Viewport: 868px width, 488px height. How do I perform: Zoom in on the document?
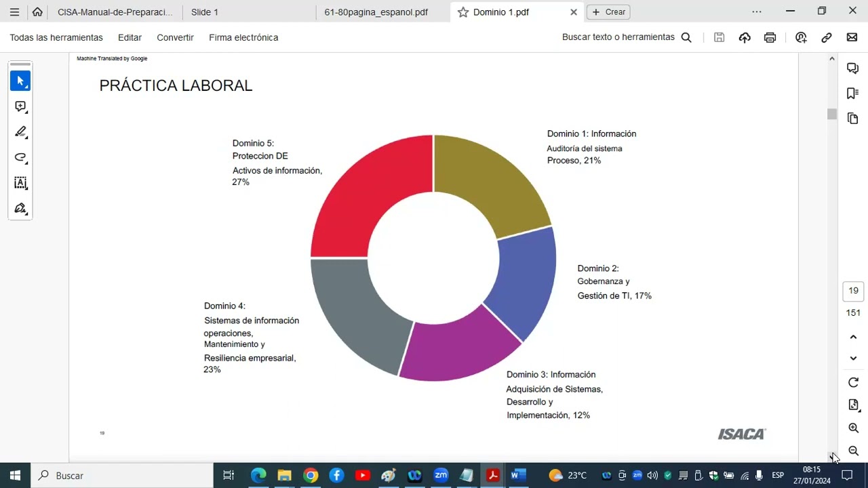pyautogui.click(x=853, y=428)
